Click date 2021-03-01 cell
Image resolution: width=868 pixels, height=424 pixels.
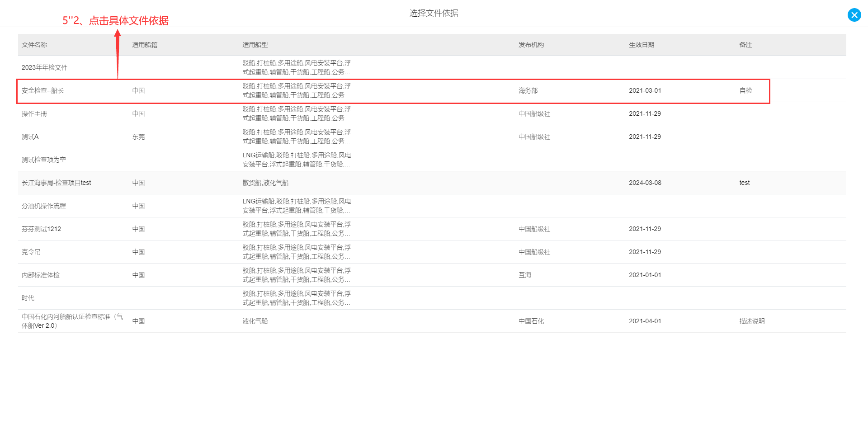[x=645, y=90]
